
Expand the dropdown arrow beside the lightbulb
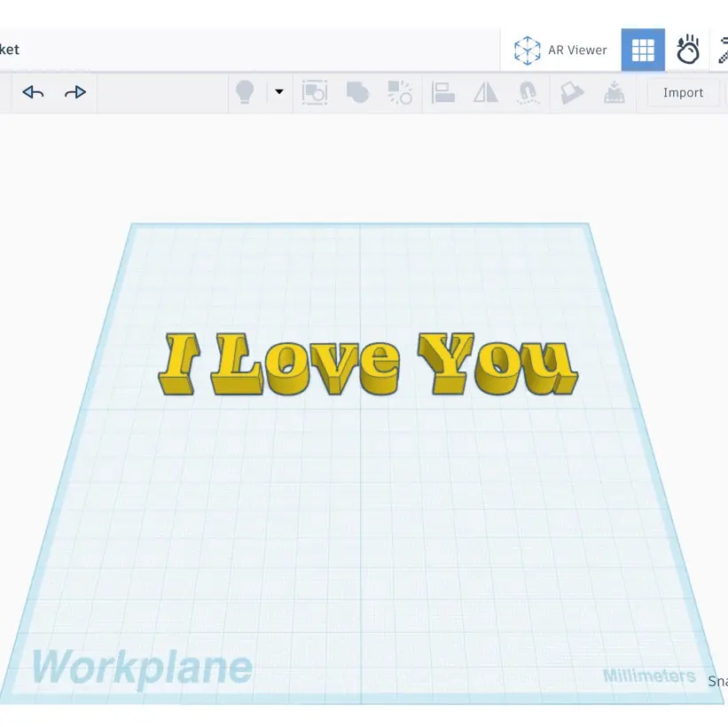(x=279, y=91)
